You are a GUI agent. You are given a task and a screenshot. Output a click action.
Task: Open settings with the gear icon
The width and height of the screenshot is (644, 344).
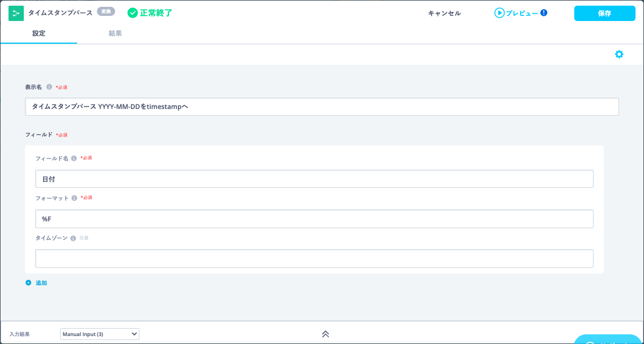coord(619,54)
